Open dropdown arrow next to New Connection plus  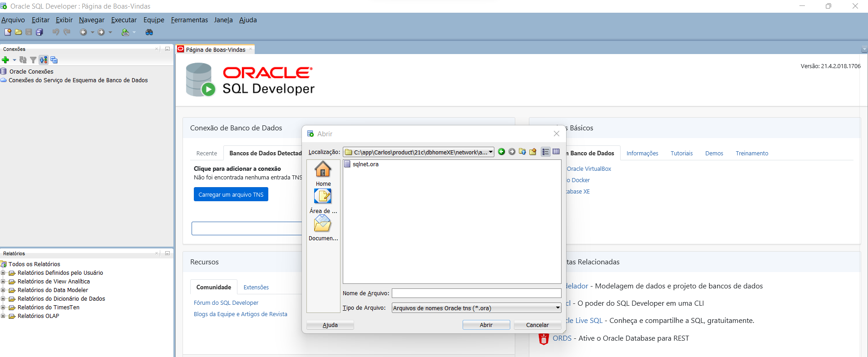(14, 60)
